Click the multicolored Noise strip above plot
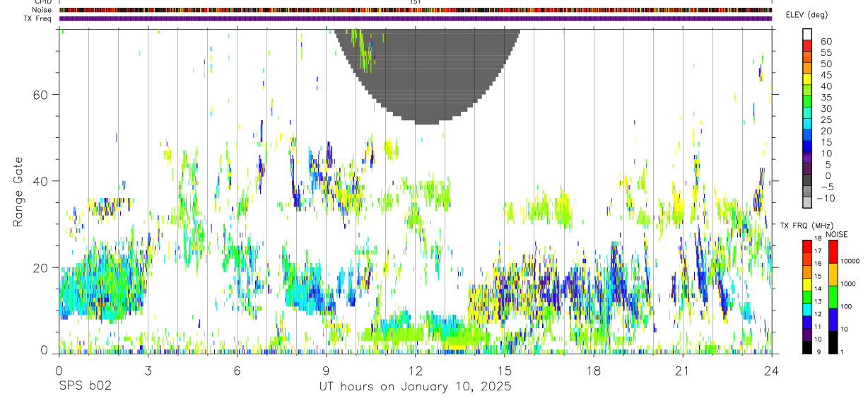The width and height of the screenshot is (868, 401). tap(416, 10)
